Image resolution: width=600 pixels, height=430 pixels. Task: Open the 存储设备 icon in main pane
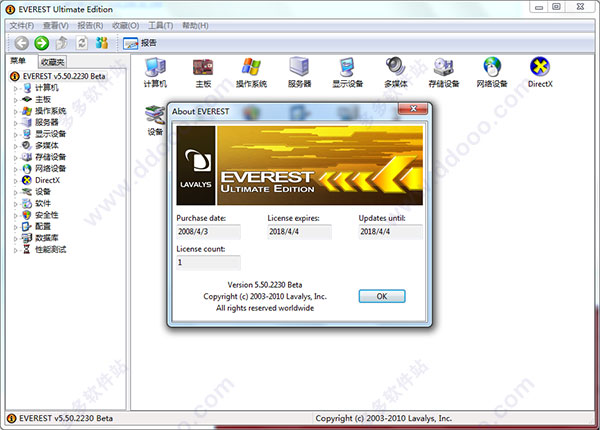pos(444,72)
